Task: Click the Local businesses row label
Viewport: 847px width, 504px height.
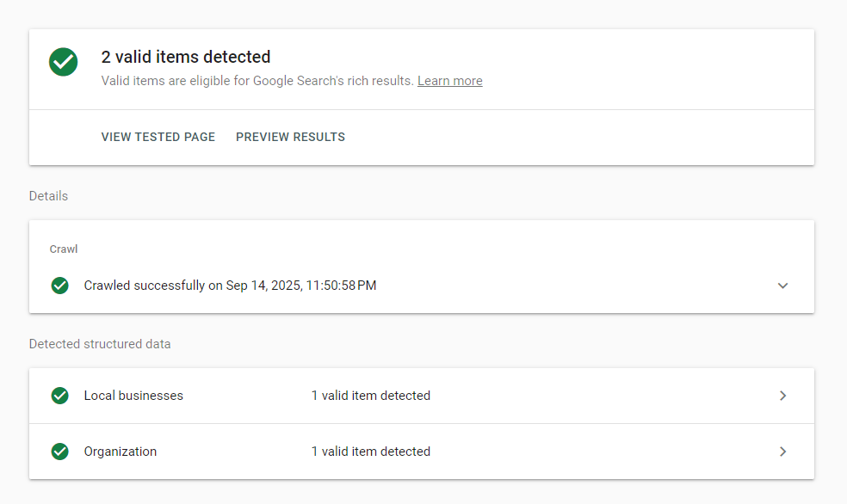Action: [133, 396]
